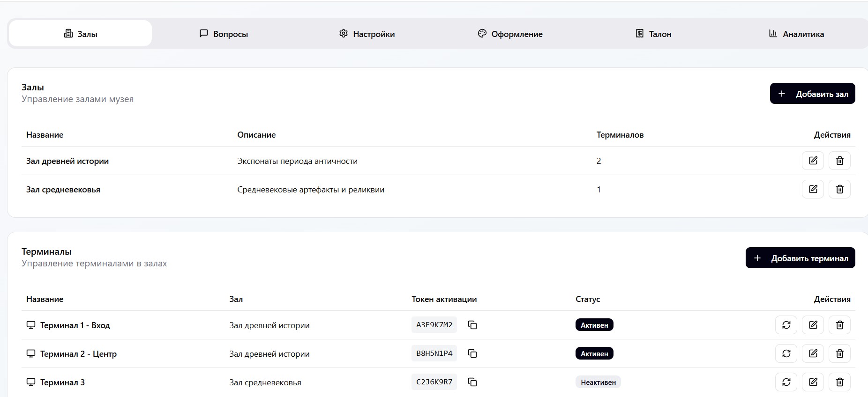Screen dimensions: 868x397
Task: Switch to the Вопросы tab
Action: [224, 34]
